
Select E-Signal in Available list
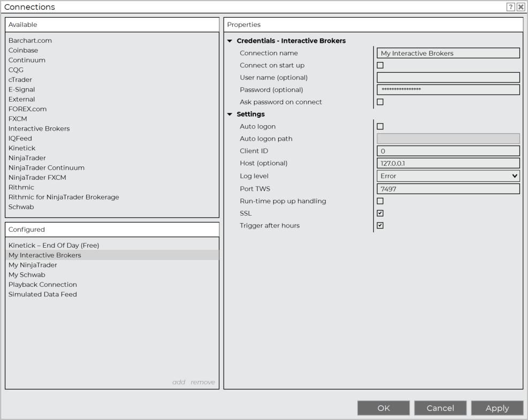point(21,89)
